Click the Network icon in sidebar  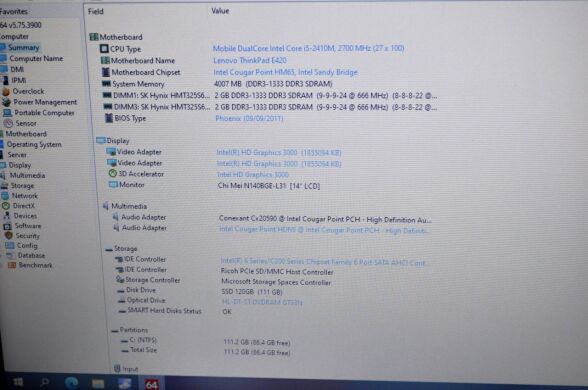5,196
